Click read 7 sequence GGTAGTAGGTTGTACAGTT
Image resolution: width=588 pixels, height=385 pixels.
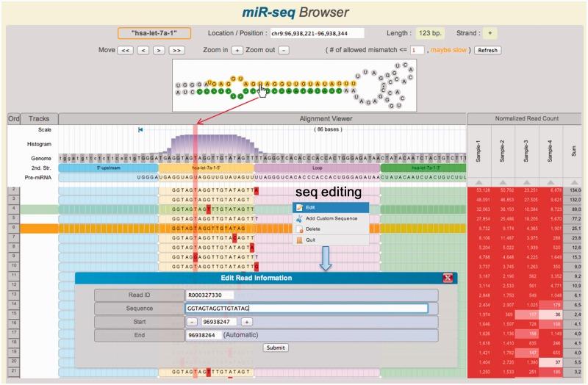[x=213, y=237]
